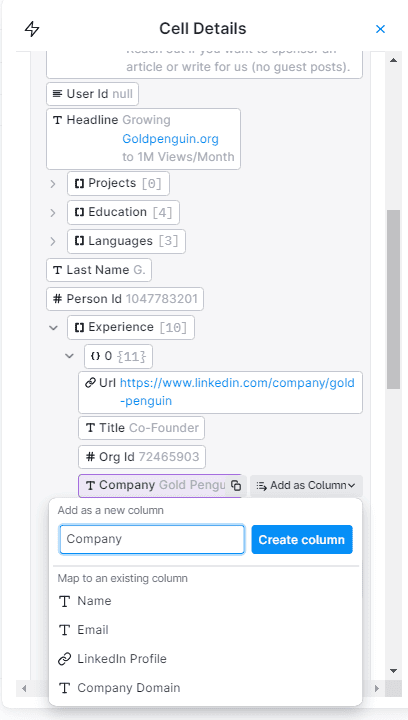
Task: Open the Add as Column dropdown
Action: pos(306,485)
